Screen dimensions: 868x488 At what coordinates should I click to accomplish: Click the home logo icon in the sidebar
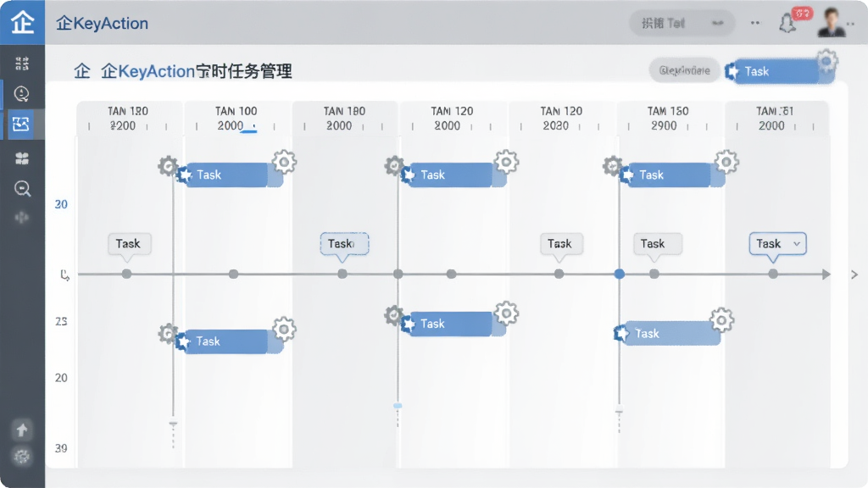pyautogui.click(x=22, y=22)
